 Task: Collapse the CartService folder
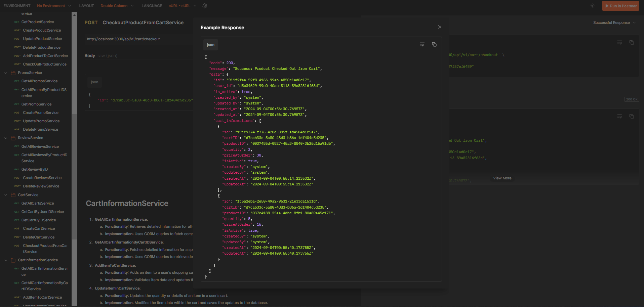(6, 195)
